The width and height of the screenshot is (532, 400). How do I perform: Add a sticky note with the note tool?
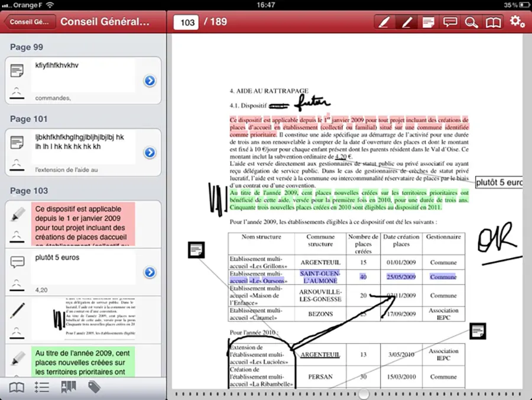tap(428, 22)
